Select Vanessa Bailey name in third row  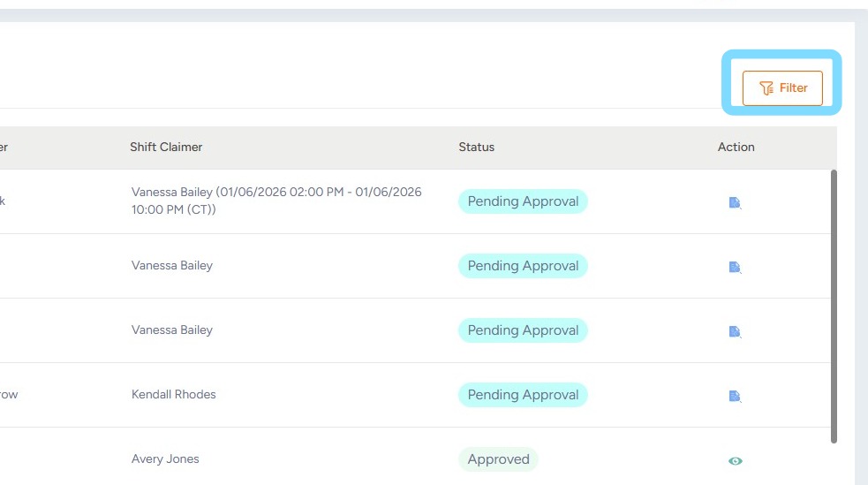coord(172,330)
